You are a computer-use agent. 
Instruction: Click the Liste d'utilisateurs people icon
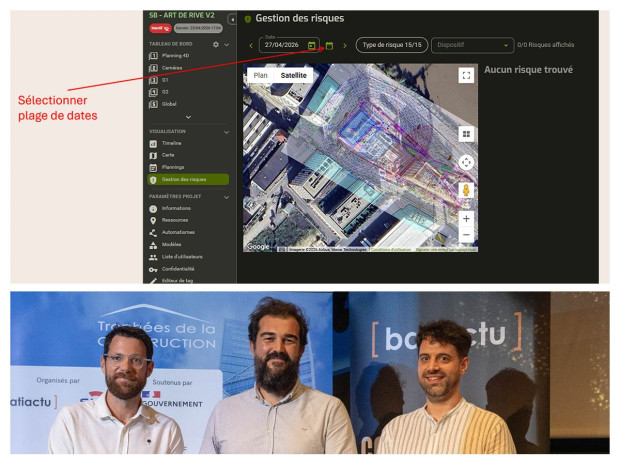click(x=153, y=257)
